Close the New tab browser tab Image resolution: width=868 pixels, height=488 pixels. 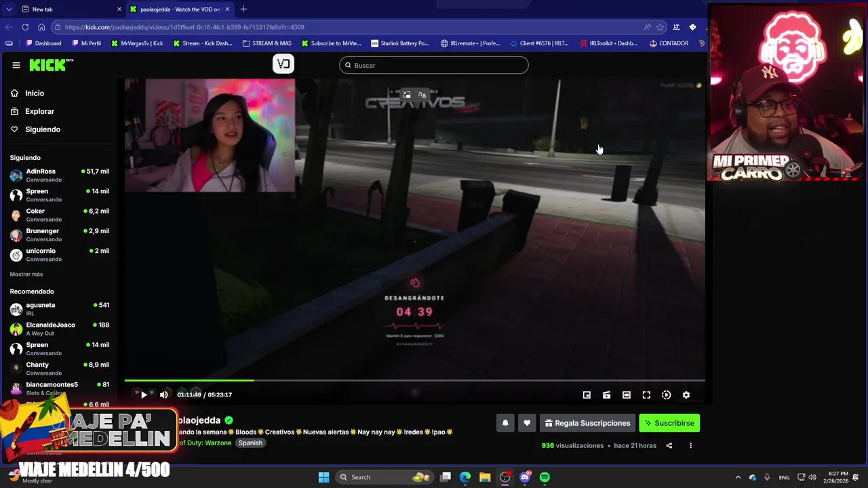coord(119,9)
